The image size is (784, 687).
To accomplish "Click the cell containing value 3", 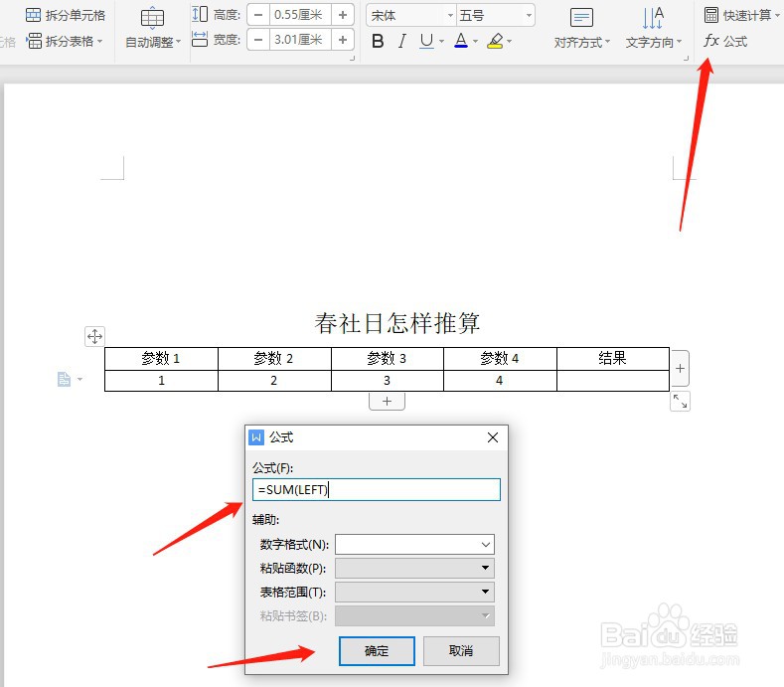I will click(x=387, y=381).
